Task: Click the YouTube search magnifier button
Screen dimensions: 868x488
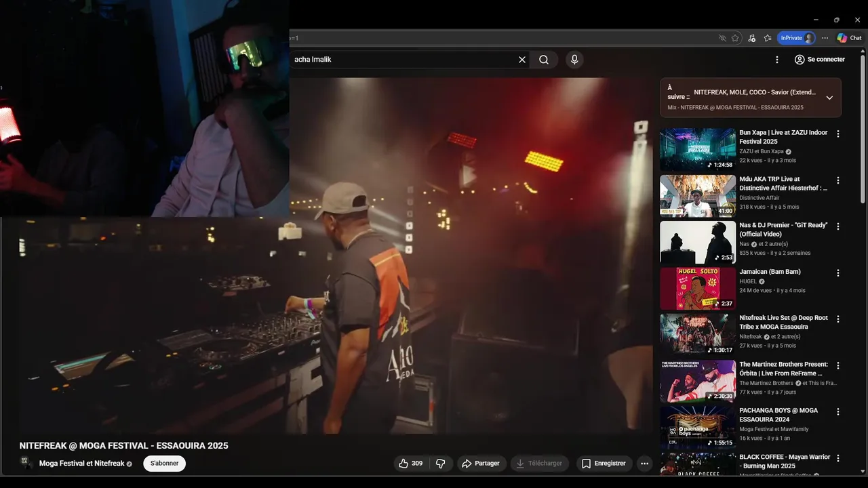Action: pyautogui.click(x=544, y=60)
